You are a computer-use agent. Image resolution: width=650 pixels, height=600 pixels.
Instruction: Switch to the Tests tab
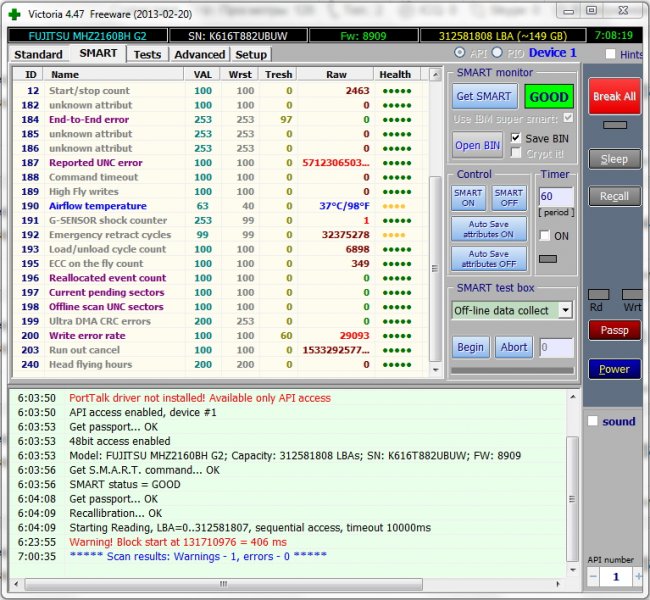147,54
